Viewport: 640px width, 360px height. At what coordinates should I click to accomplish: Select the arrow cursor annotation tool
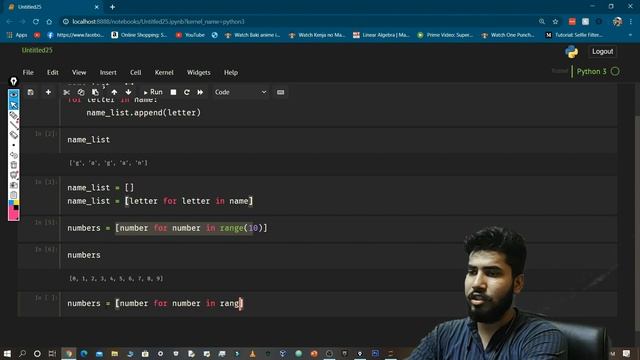13,105
